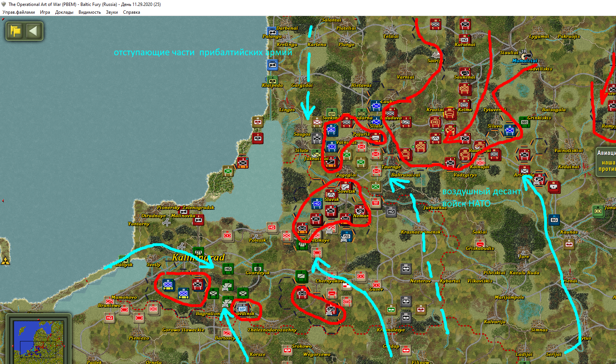
Task: Select the blue unit below Siluva
Action: (510, 130)
